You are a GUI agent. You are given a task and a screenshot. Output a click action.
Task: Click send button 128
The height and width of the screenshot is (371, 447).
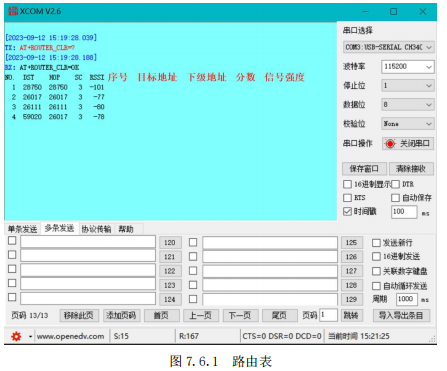pos(351,285)
